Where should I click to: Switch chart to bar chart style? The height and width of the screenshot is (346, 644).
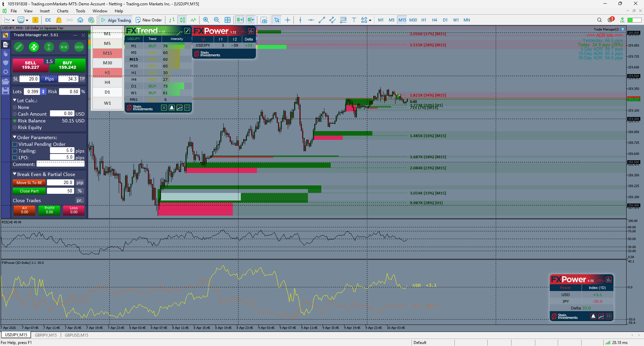tap(172, 20)
